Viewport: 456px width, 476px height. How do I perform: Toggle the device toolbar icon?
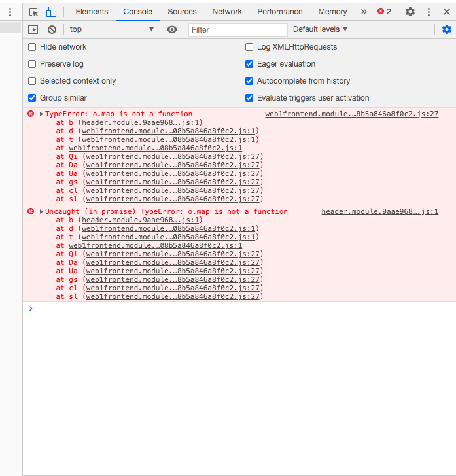[51, 12]
